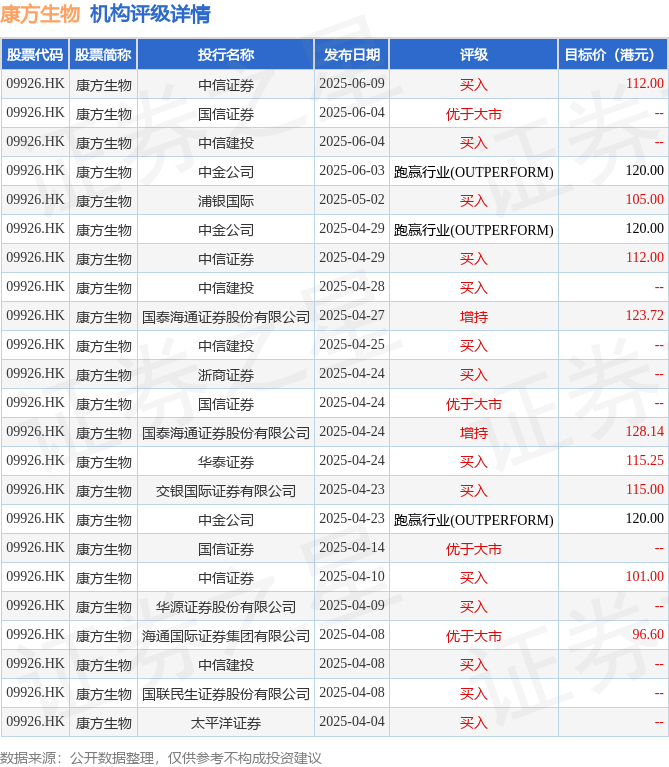Select date cell 2025-06-09
The height and width of the screenshot is (767, 669).
[x=352, y=84]
